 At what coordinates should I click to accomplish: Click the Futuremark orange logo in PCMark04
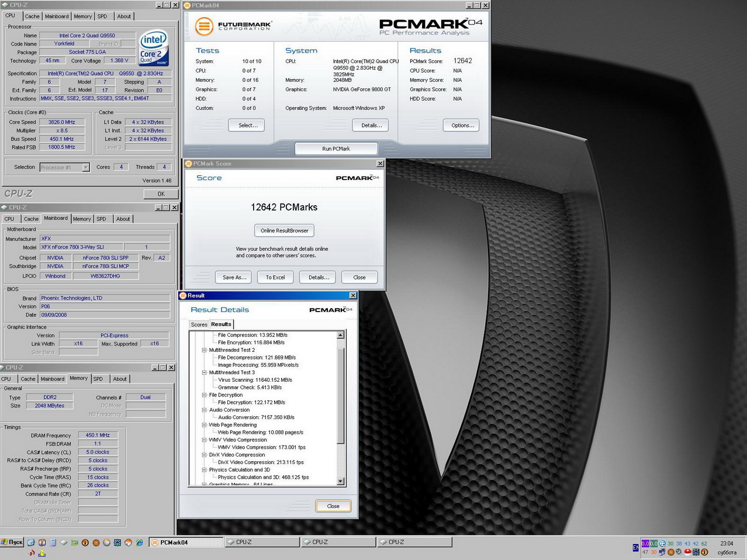203,26
